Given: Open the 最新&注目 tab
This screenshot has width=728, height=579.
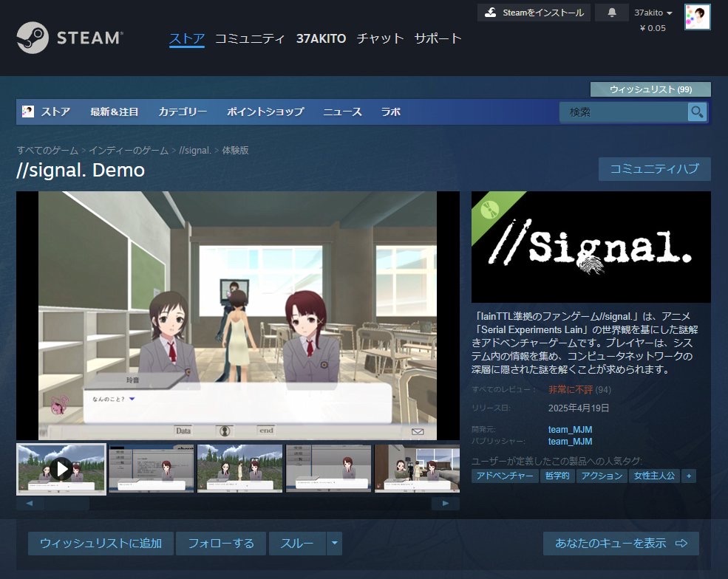Looking at the screenshot, I should [x=115, y=112].
